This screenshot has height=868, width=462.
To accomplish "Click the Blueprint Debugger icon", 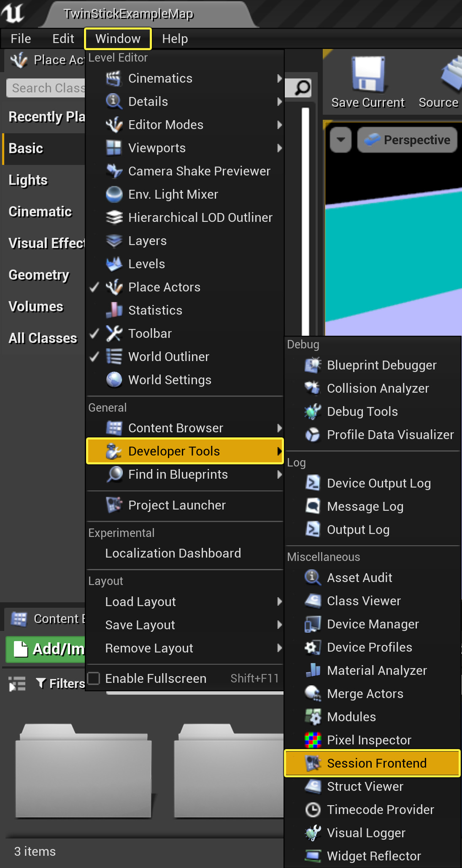I will (x=313, y=365).
